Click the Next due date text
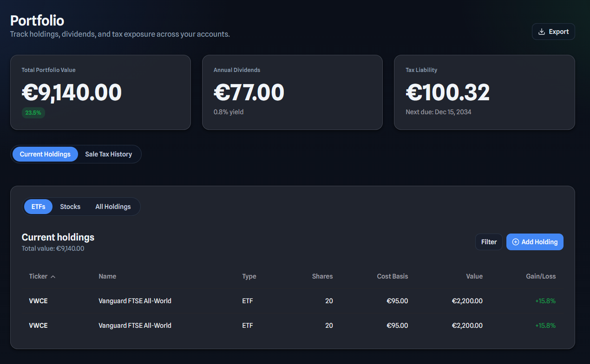 pyautogui.click(x=439, y=112)
